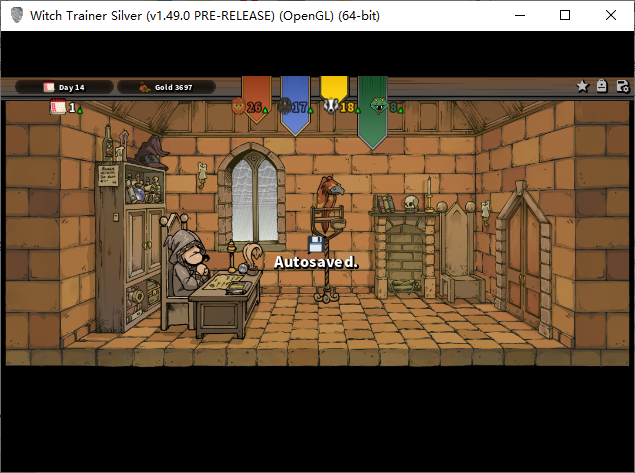Click the Day 14 counter
Viewport: 635px width, 473px height.
[64, 87]
